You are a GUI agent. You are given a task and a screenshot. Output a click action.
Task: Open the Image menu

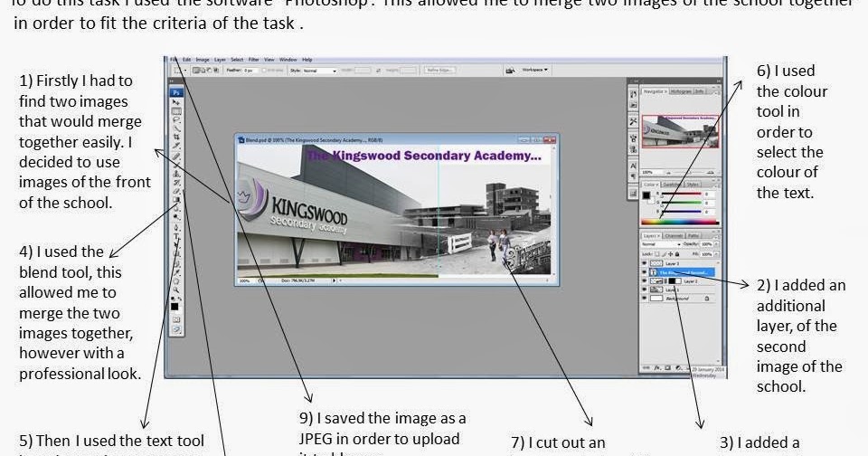click(x=203, y=60)
